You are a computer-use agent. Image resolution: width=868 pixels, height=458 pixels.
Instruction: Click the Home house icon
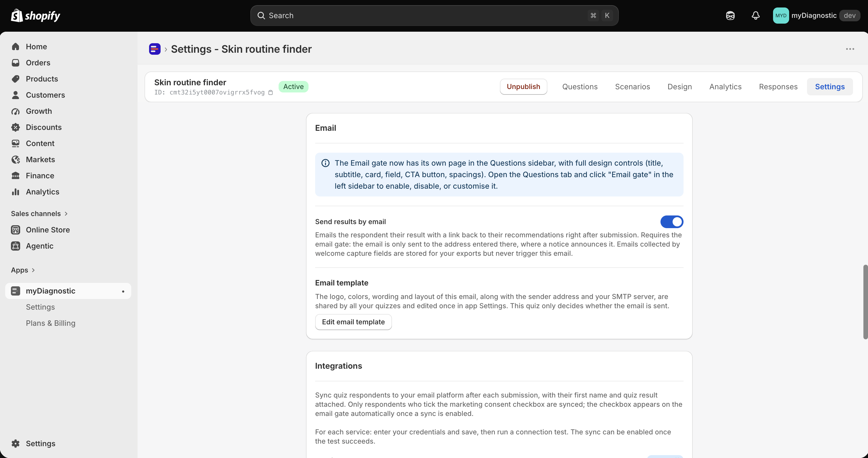(16, 47)
